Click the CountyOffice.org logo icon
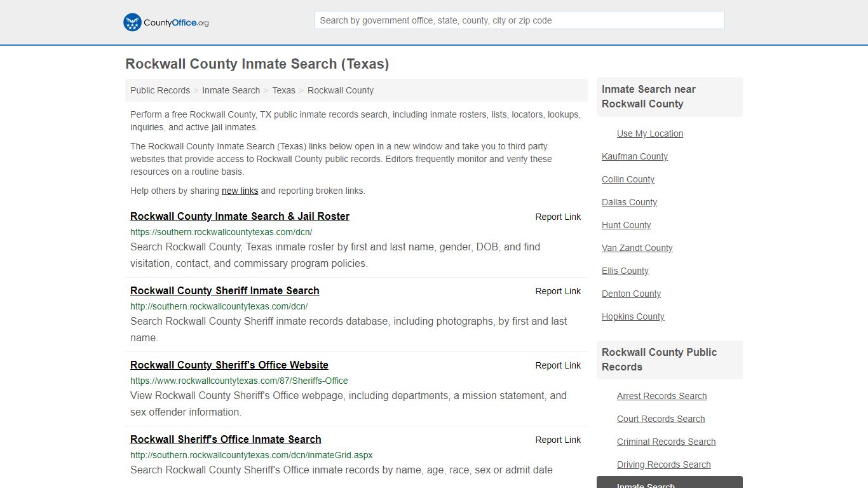The height and width of the screenshot is (488, 868). 132,22
